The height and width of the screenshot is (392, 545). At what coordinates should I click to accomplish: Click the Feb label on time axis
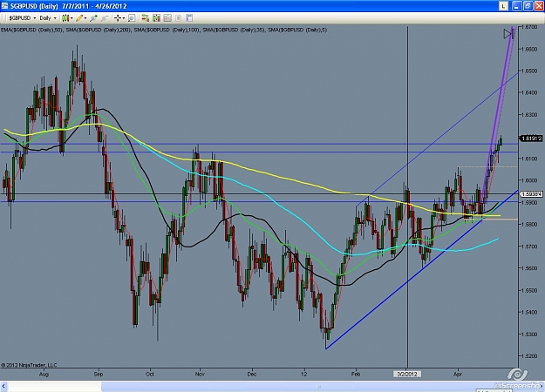pos(356,374)
